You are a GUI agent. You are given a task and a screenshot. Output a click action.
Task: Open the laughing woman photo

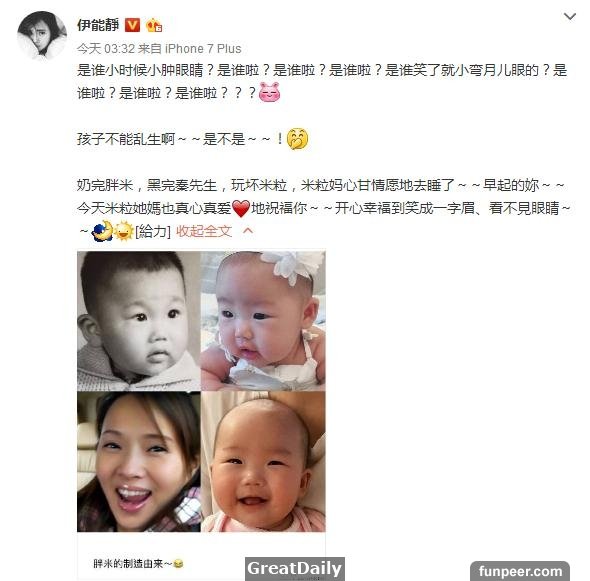(x=139, y=462)
